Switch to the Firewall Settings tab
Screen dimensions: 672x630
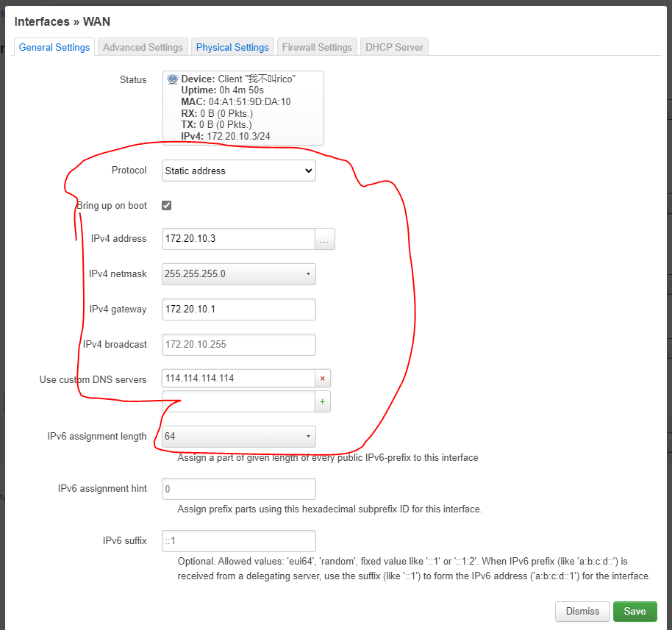point(317,47)
